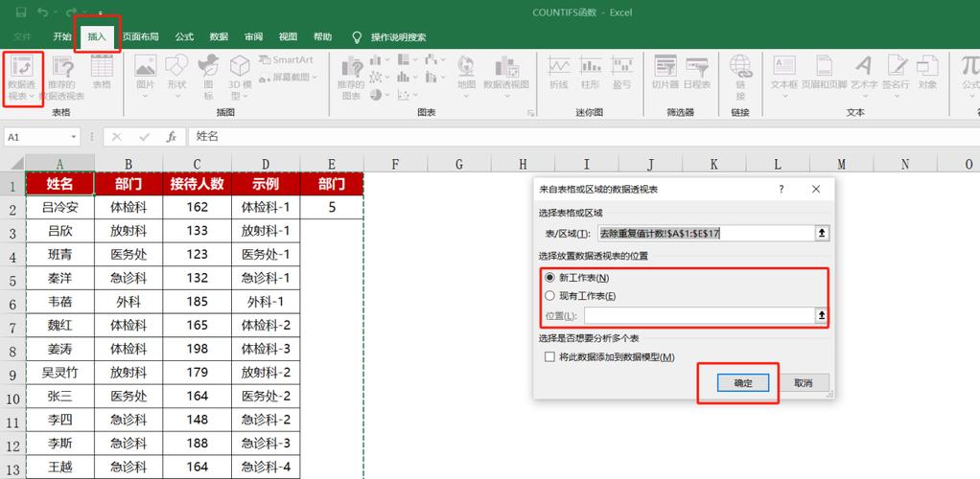Viewport: 980px width, 479px height.
Task: Collapse the Table/Range selector arrow button
Action: point(823,233)
